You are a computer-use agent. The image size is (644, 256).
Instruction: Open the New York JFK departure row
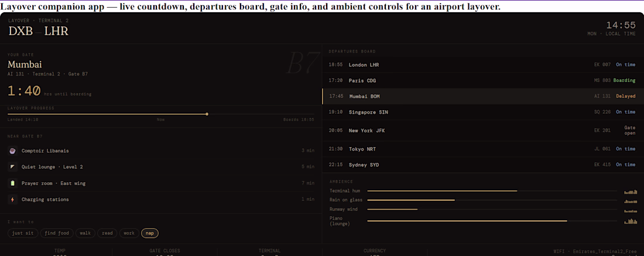tap(483, 131)
